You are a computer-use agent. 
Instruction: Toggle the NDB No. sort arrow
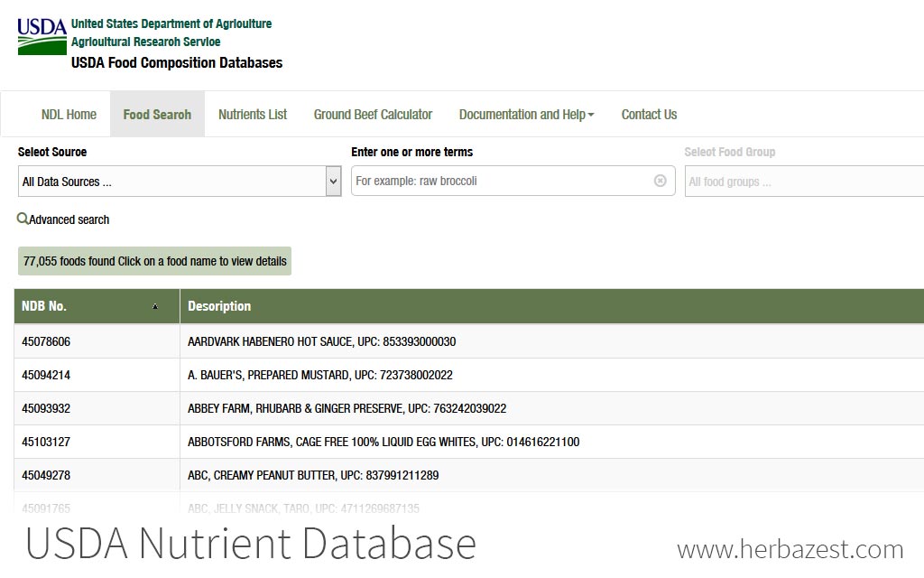tap(154, 307)
